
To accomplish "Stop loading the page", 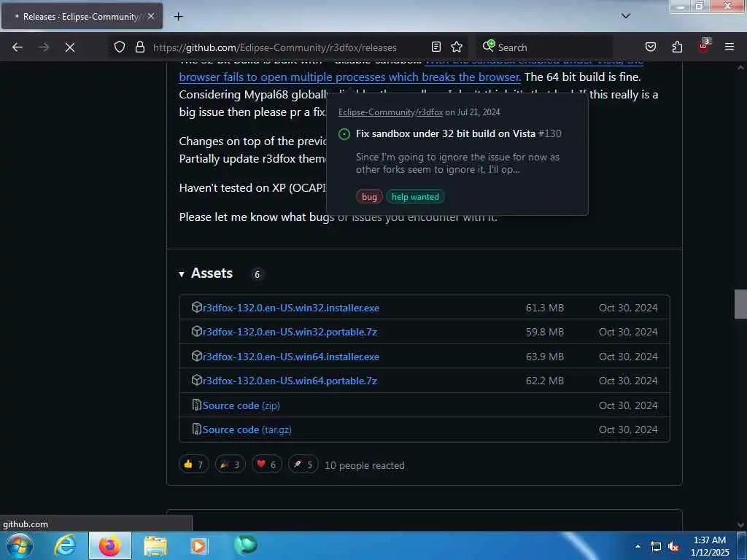I will pos(69,47).
